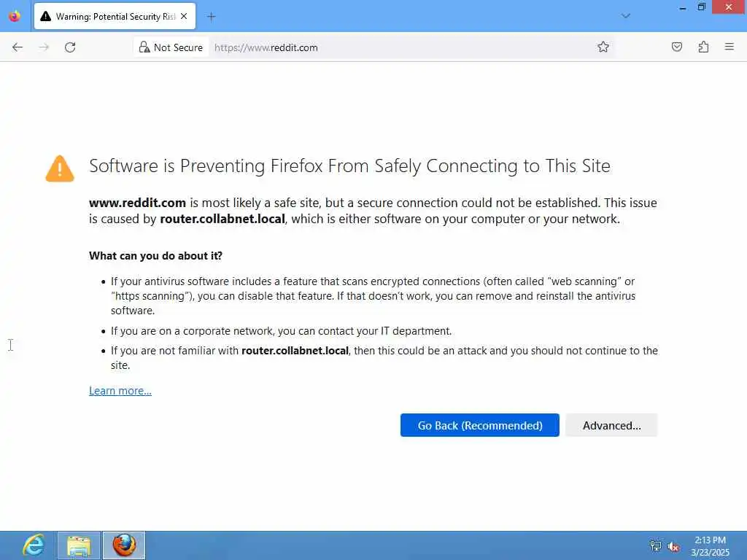Open the Extensions puzzle icon
Screen dimensions: 747x560
703,47
